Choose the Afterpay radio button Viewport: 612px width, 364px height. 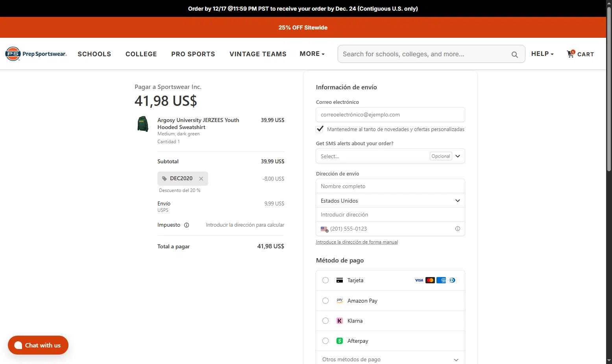(x=325, y=341)
